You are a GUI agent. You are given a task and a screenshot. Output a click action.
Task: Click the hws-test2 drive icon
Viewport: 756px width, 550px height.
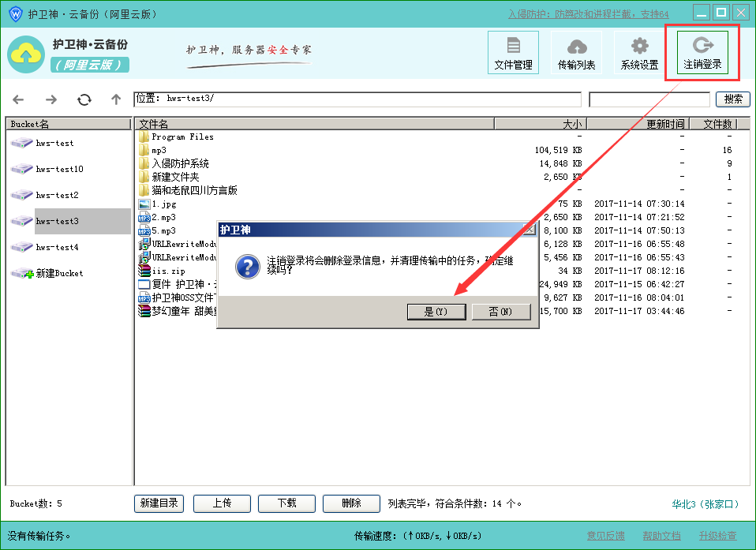tap(21, 195)
